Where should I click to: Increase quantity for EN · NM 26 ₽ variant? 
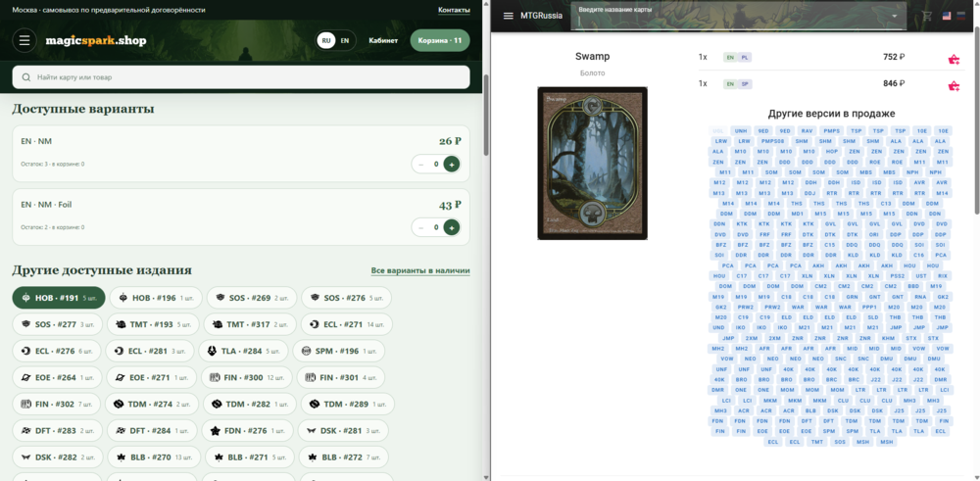point(451,165)
